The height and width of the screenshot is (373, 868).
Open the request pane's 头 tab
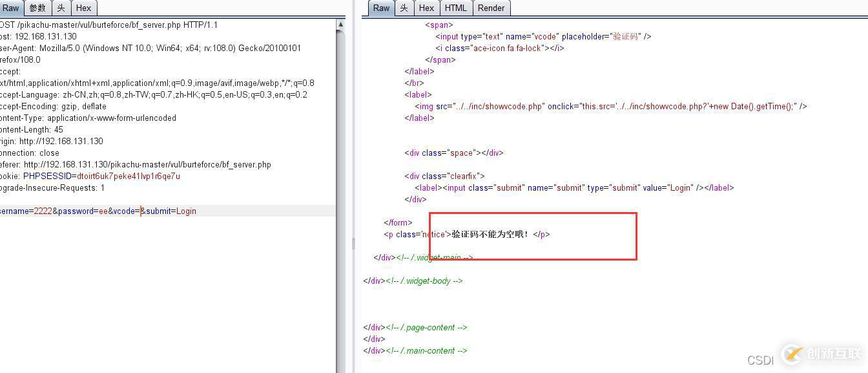[61, 8]
